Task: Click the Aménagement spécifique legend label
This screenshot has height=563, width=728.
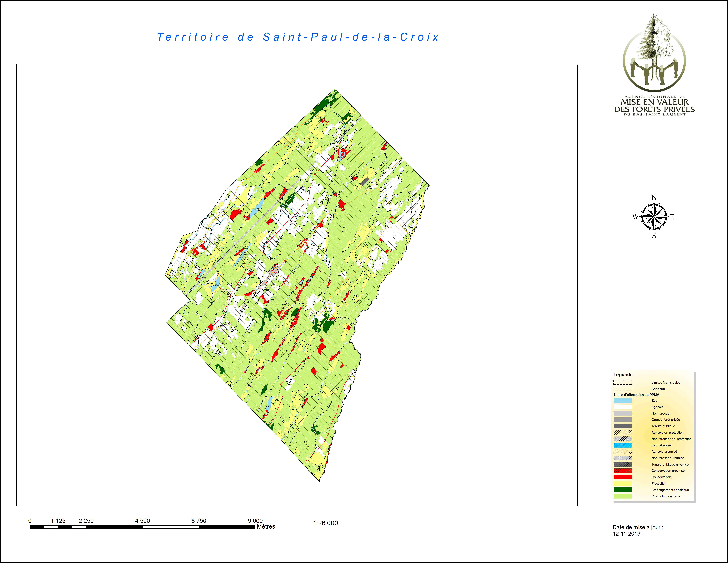Action: pos(670,490)
